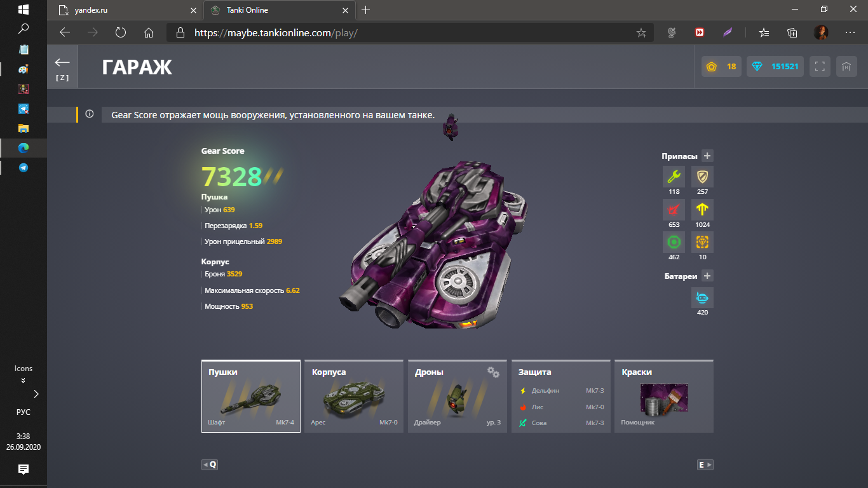Click the Урон прицельный 2989 stat
The height and width of the screenshot is (488, 868).
tap(243, 241)
